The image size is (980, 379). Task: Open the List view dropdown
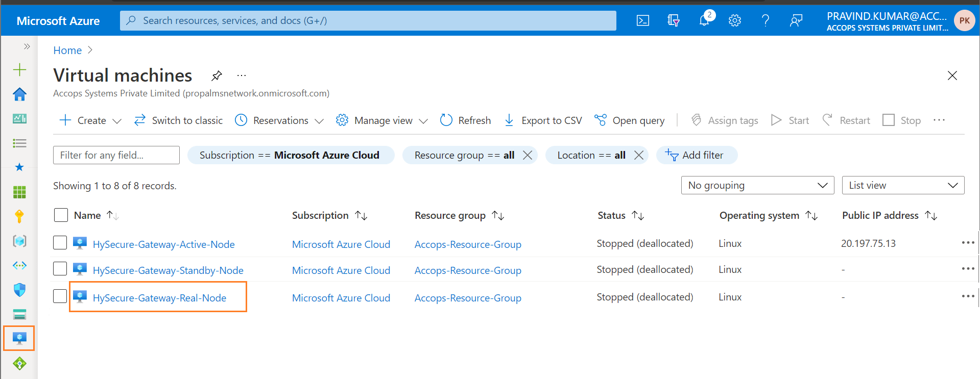(x=903, y=185)
